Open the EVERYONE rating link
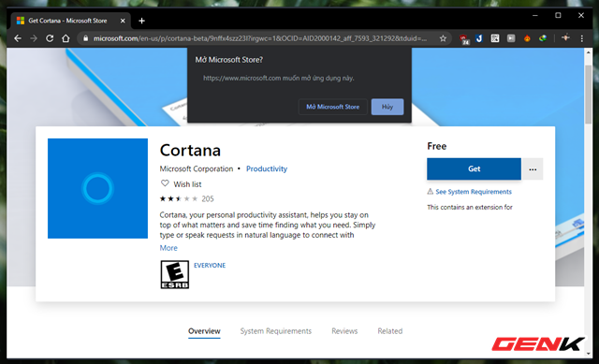 click(210, 266)
